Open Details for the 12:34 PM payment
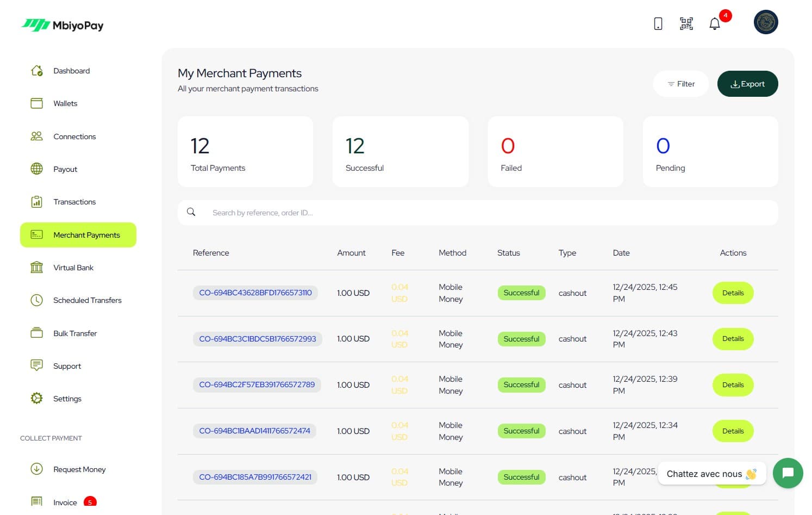 point(733,431)
